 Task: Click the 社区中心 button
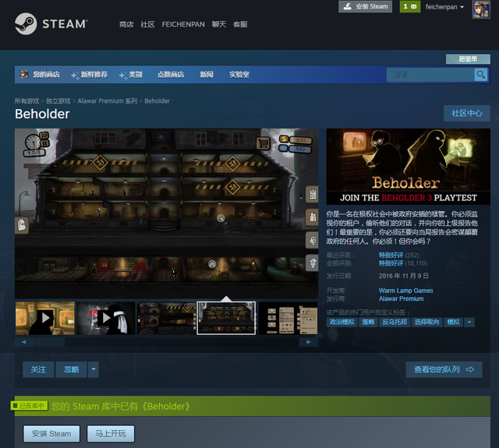[467, 113]
